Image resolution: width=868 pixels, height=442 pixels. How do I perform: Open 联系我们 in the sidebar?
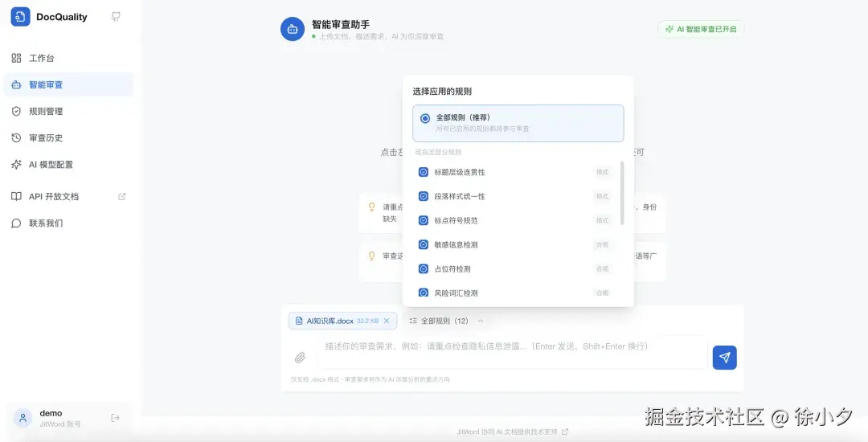click(68, 223)
